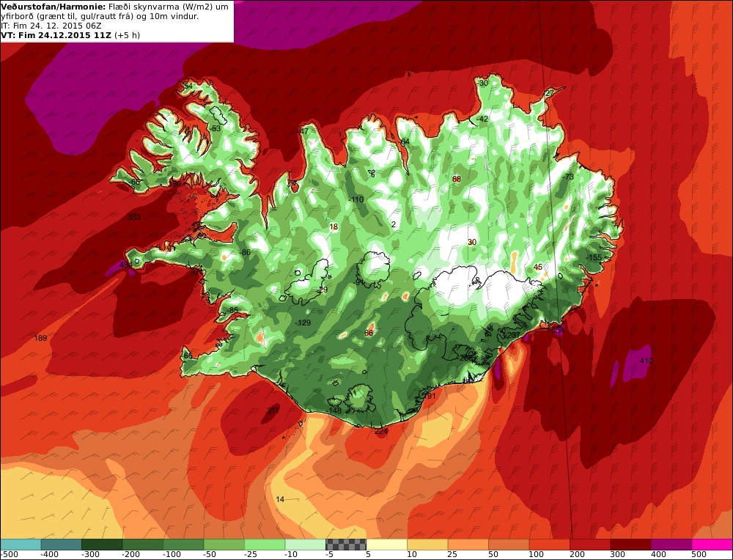Click the 64 flux value on the map

[x=405, y=141]
